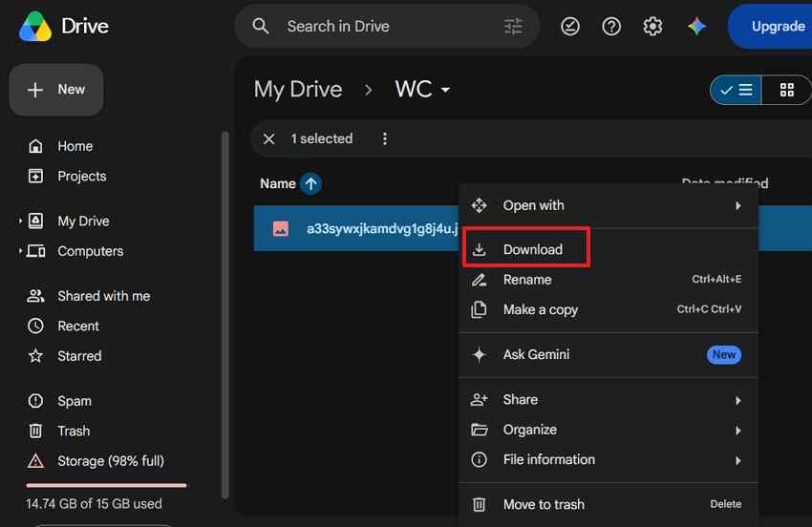
Task: Choose Rename from context menu
Action: 608,280
